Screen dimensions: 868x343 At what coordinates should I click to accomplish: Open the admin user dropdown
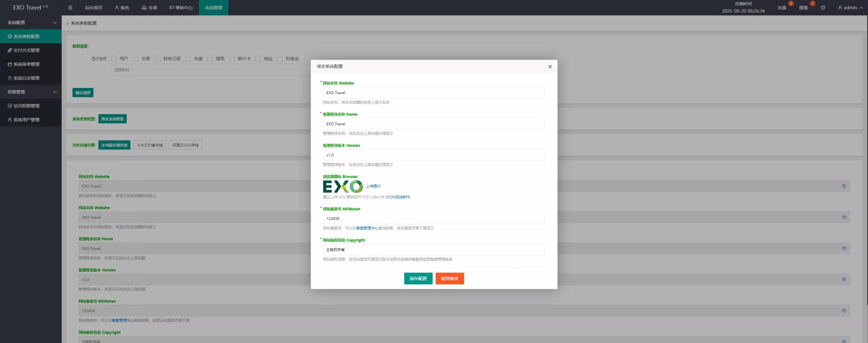pos(850,7)
